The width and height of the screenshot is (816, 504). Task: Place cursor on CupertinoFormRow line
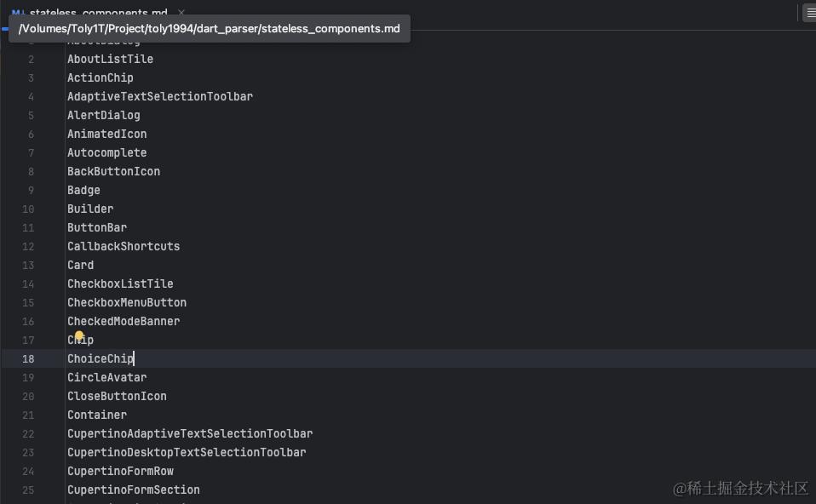[x=120, y=472]
